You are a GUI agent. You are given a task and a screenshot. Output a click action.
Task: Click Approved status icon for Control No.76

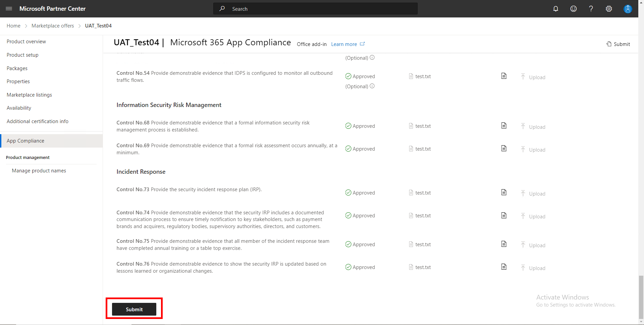tap(348, 267)
